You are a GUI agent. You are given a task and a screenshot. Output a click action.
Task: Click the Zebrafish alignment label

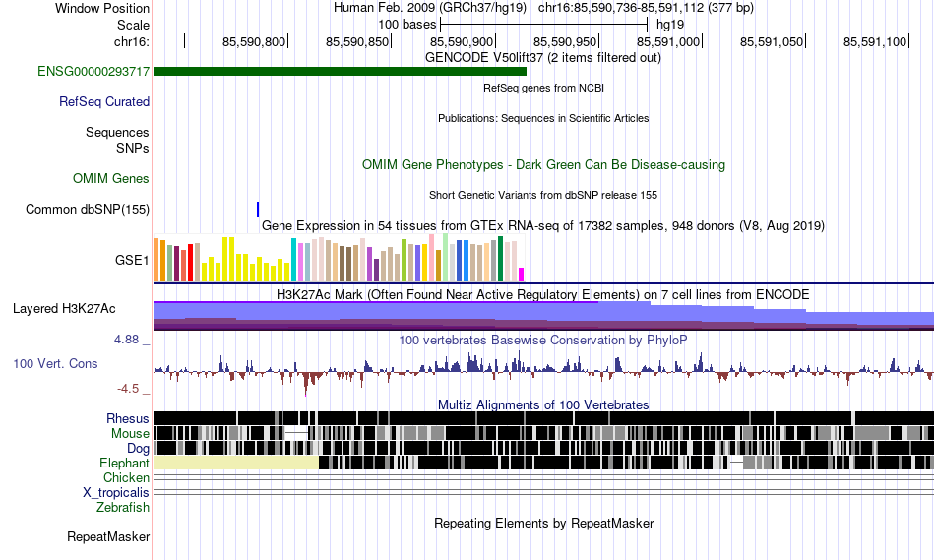123,507
